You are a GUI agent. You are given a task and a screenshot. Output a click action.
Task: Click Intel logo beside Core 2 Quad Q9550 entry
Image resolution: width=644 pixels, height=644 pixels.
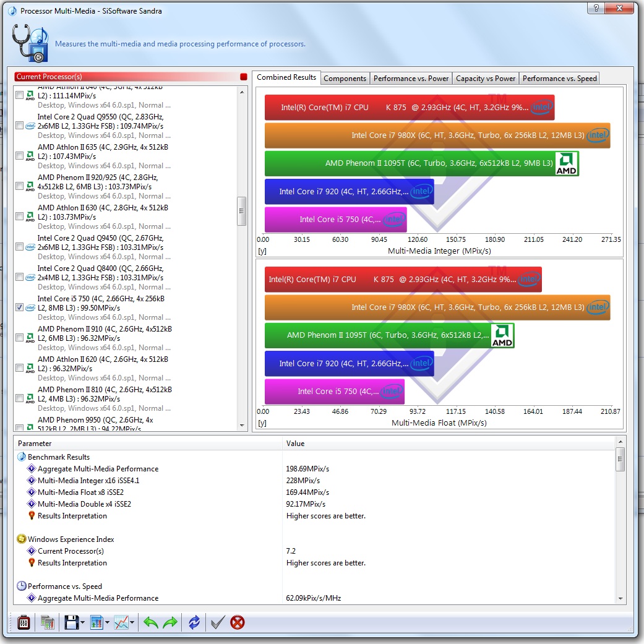(x=30, y=126)
